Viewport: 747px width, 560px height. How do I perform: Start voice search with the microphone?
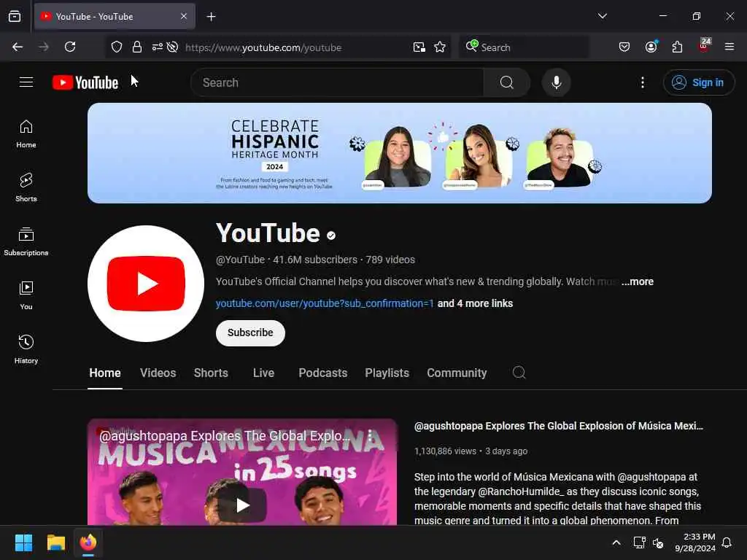[556, 82]
